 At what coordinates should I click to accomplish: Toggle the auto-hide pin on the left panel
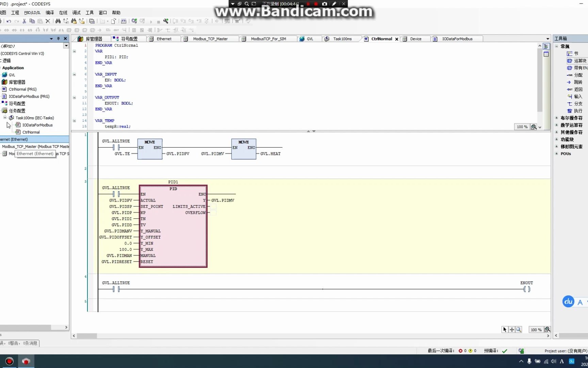point(58,39)
